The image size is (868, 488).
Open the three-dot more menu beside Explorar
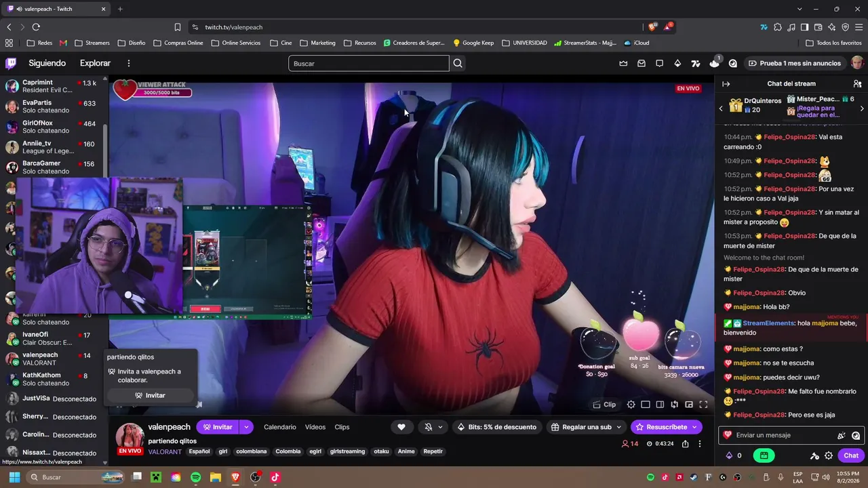128,63
